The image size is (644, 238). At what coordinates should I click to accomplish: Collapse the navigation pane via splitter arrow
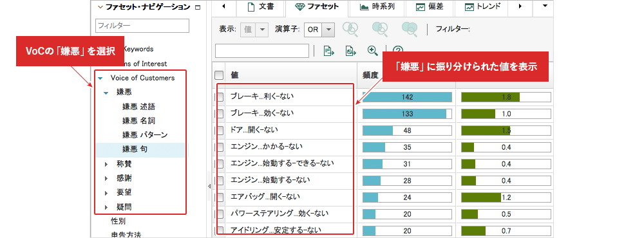[x=209, y=186]
